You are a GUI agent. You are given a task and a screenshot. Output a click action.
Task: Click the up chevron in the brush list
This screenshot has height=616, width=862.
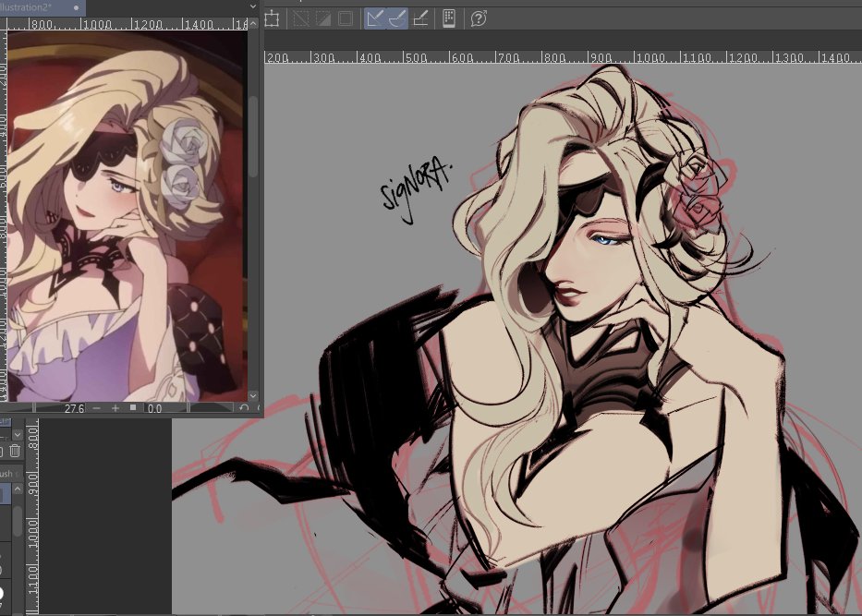pos(18,489)
